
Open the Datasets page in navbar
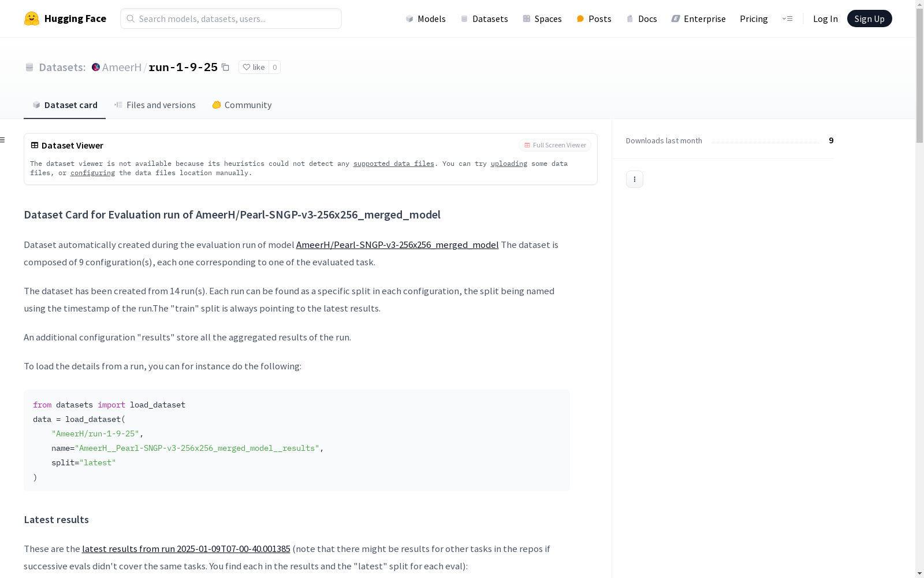484,18
